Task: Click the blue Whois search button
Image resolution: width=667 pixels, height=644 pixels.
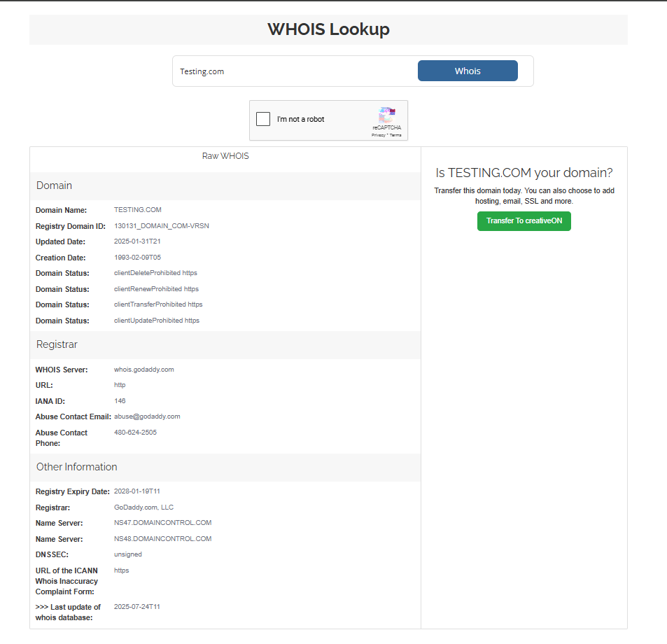Action: (x=468, y=71)
